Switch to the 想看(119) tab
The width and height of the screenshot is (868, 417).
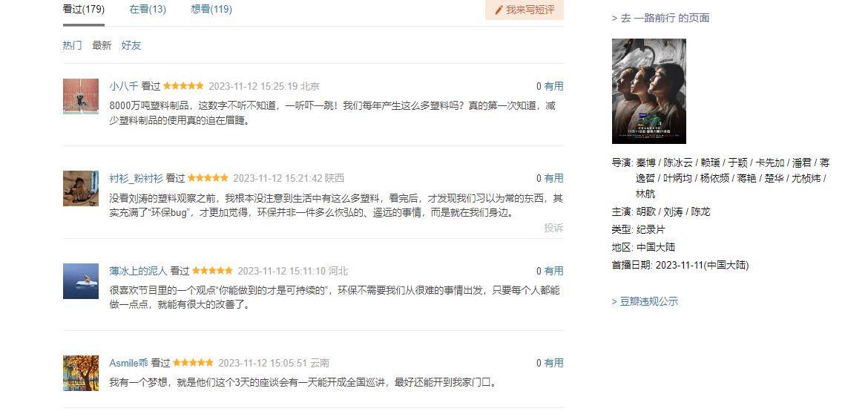211,10
